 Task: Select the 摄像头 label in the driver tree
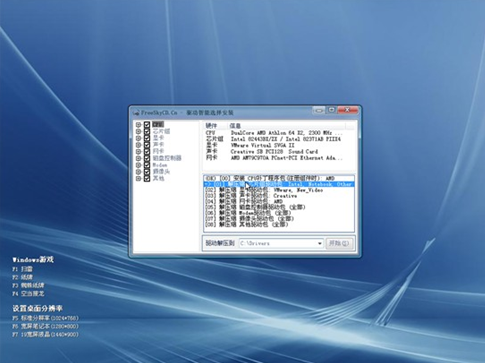161,172
